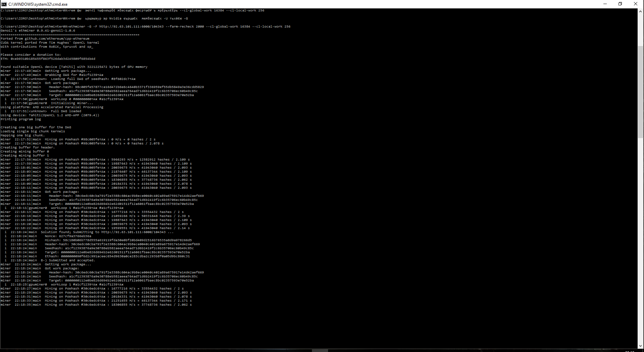Click the Mixhash value line
Image resolution: width=644 pixels, height=352 pixels.
(118, 240)
